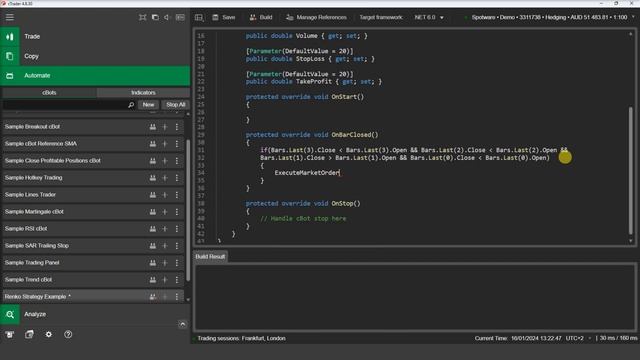Build the cBot code
This screenshot has height=360, width=640.
pyautogui.click(x=261, y=17)
